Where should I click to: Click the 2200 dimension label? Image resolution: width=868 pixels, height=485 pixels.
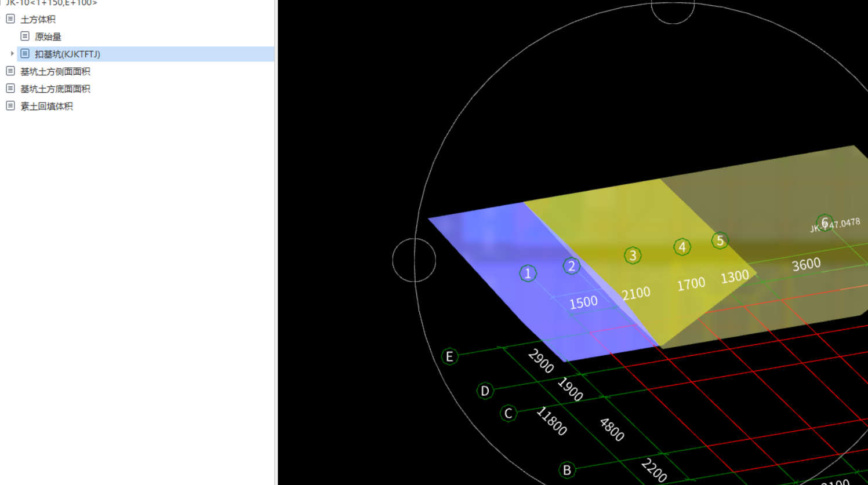coord(654,470)
